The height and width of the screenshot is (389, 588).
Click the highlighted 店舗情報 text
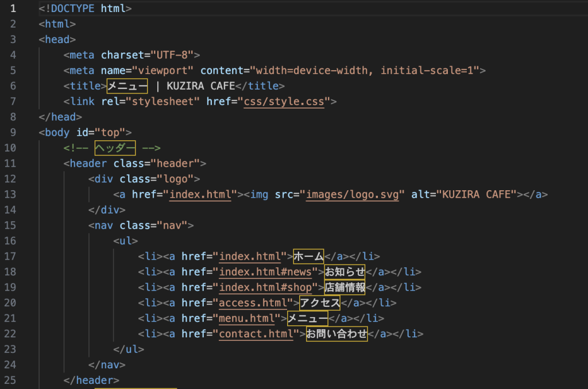pyautogui.click(x=345, y=287)
